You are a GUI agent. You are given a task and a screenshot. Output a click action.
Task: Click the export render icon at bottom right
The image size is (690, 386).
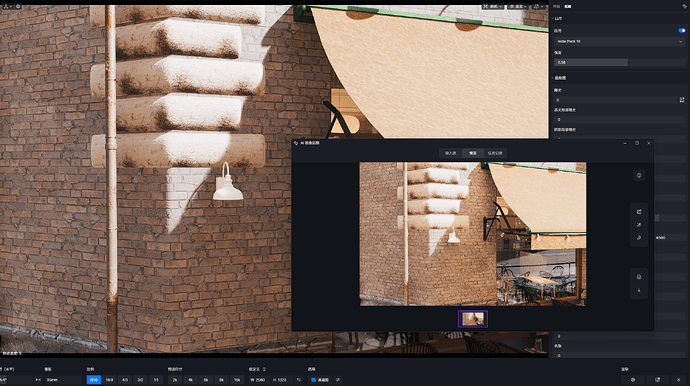pos(657,380)
